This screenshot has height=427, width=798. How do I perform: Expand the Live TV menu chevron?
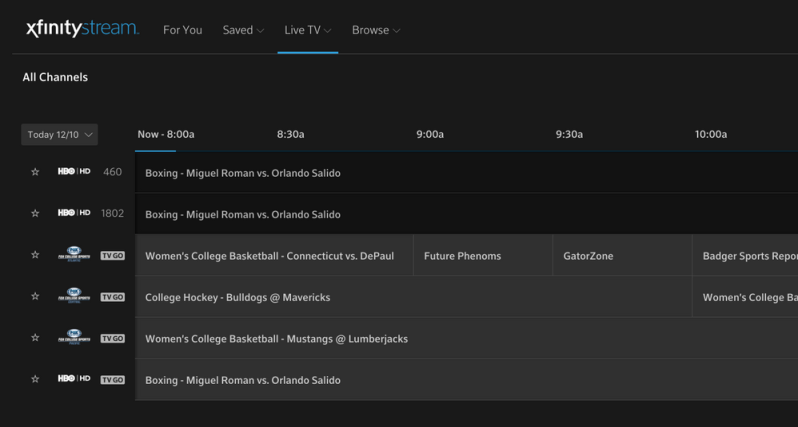(x=328, y=31)
